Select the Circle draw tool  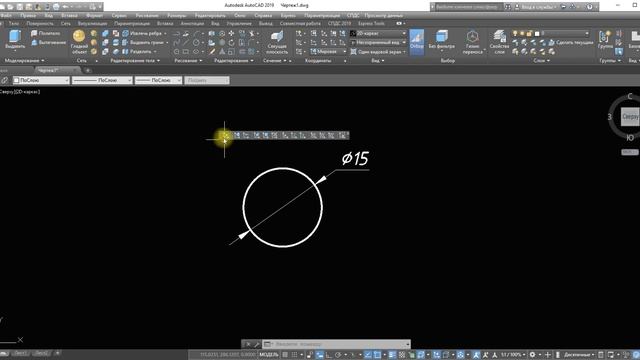(196, 42)
